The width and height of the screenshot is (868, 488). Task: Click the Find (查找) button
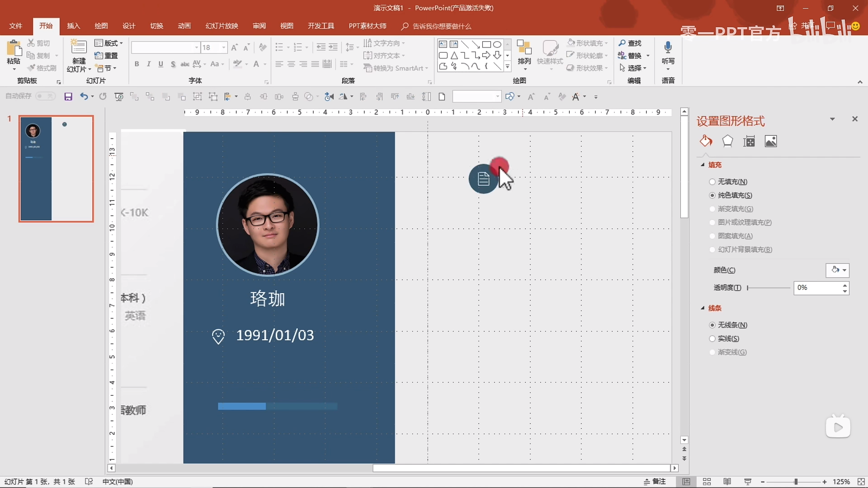click(x=630, y=43)
